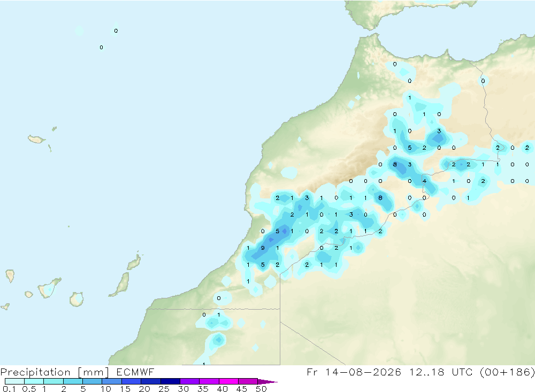This screenshot has height=392, width=535.
Task: Click the legend label 35
Action: click(x=203, y=389)
